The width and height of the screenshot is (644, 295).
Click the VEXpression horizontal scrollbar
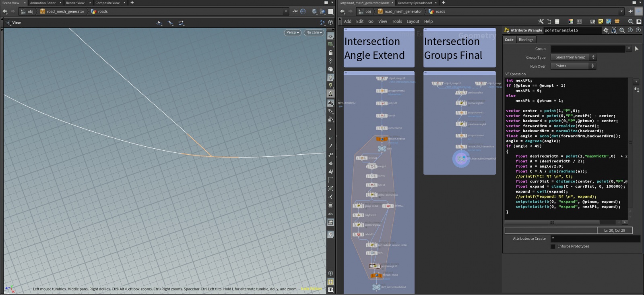coord(553,222)
